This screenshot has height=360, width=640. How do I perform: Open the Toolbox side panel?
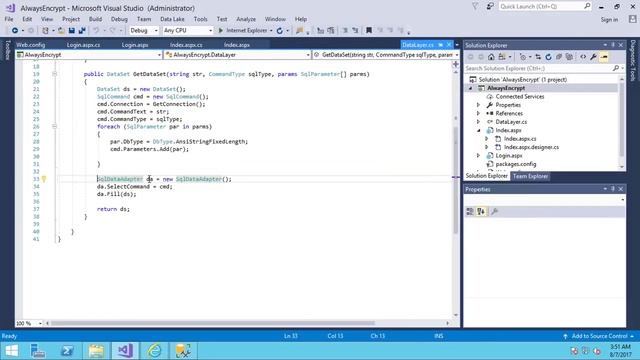(x=7, y=51)
